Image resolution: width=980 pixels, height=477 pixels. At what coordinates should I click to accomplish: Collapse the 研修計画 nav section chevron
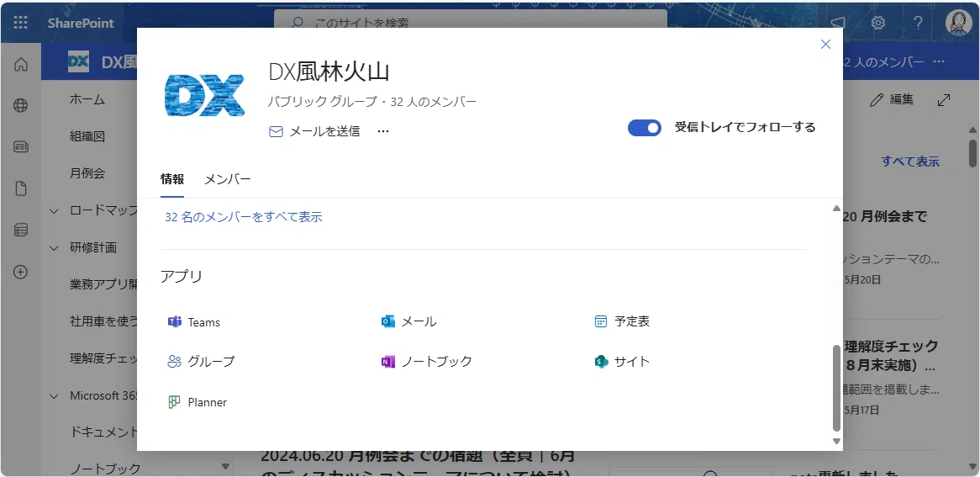pyautogui.click(x=54, y=248)
